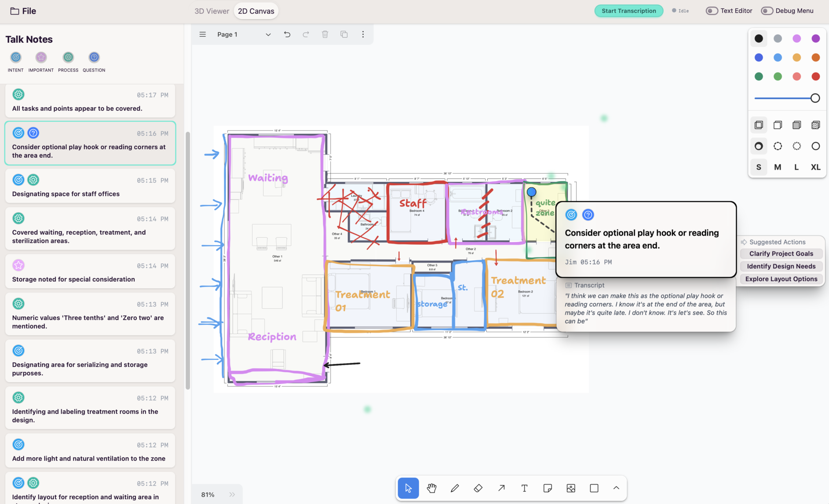The width and height of the screenshot is (829, 504).
Task: Select the dashed stroke style option
Action: (x=778, y=146)
